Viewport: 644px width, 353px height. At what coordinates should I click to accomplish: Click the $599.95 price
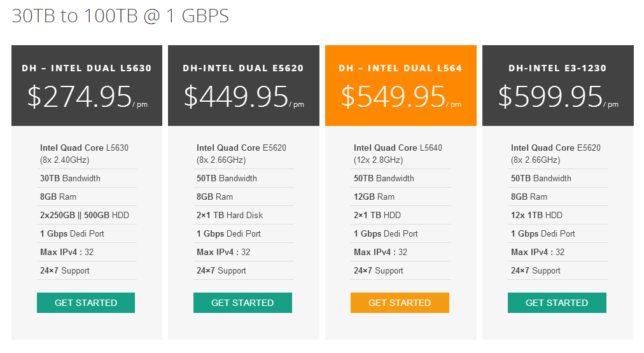[x=550, y=96]
